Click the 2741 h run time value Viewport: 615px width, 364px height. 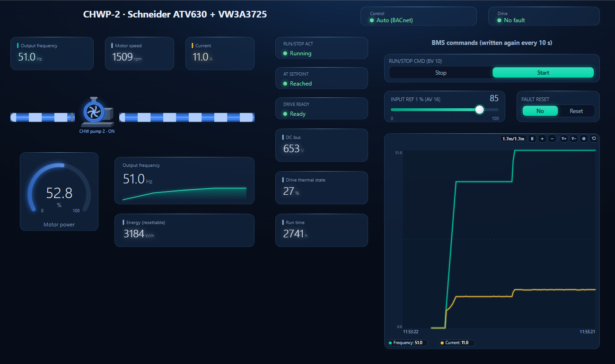(x=295, y=234)
